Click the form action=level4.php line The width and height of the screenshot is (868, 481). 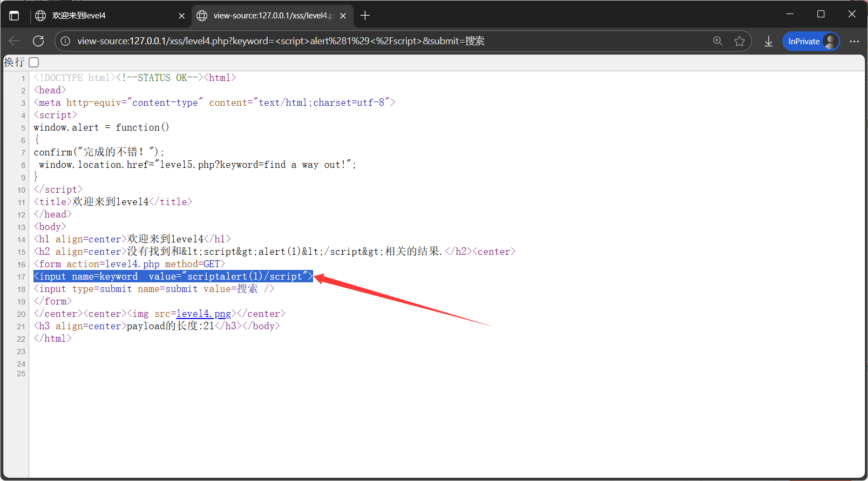[x=130, y=264]
